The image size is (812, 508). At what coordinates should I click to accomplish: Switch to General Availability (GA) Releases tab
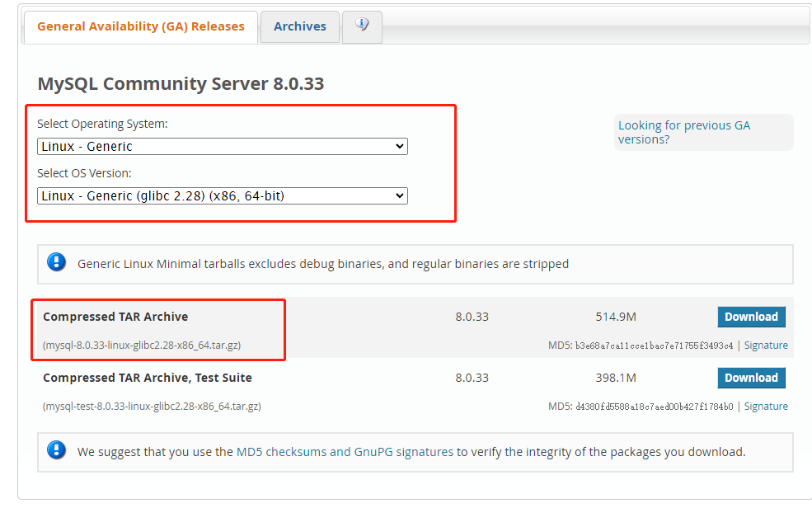(141, 26)
